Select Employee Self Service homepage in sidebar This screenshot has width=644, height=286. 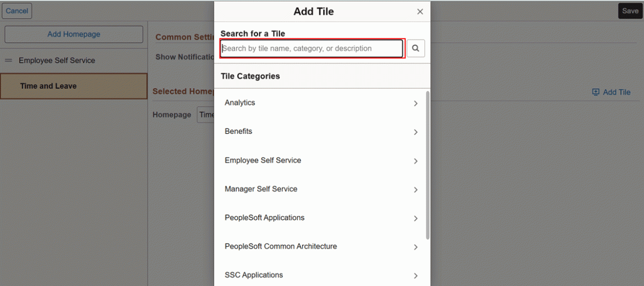tap(57, 61)
